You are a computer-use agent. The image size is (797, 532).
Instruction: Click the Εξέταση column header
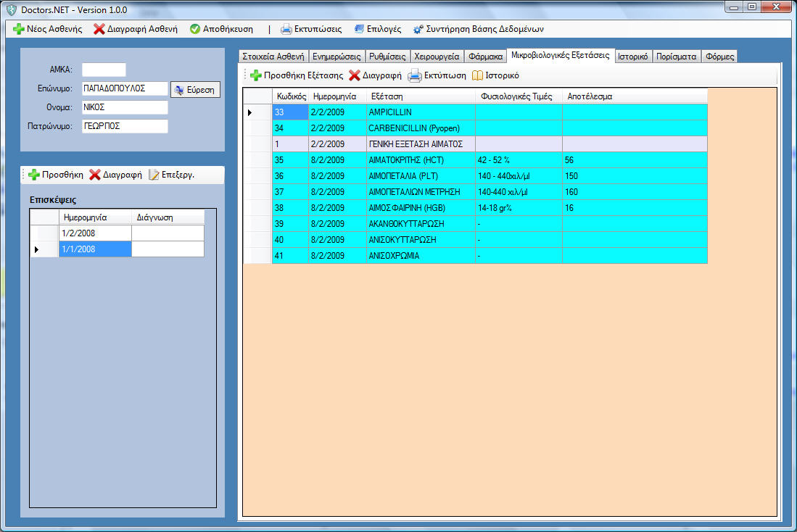pyautogui.click(x=421, y=96)
